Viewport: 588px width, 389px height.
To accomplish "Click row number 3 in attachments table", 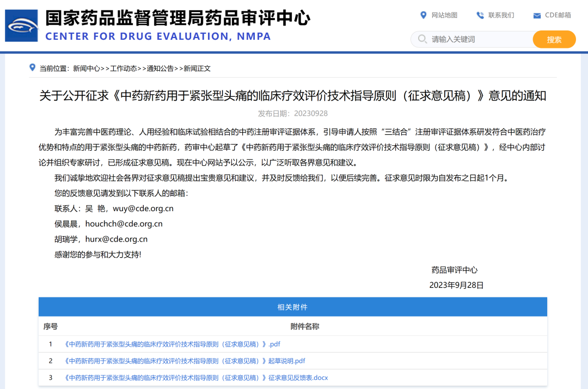I will pos(50,378).
